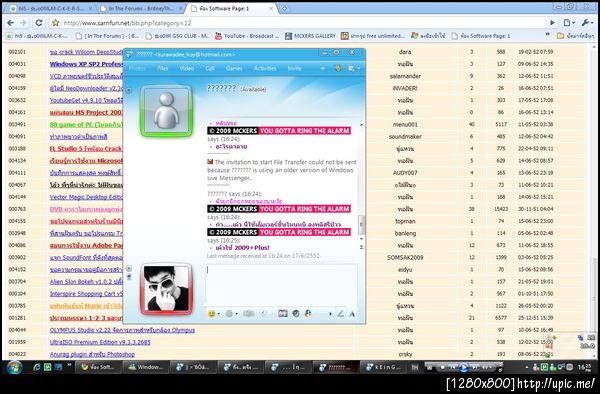Open Chrome's page menu icon
600x394 pixels.
pos(569,23)
